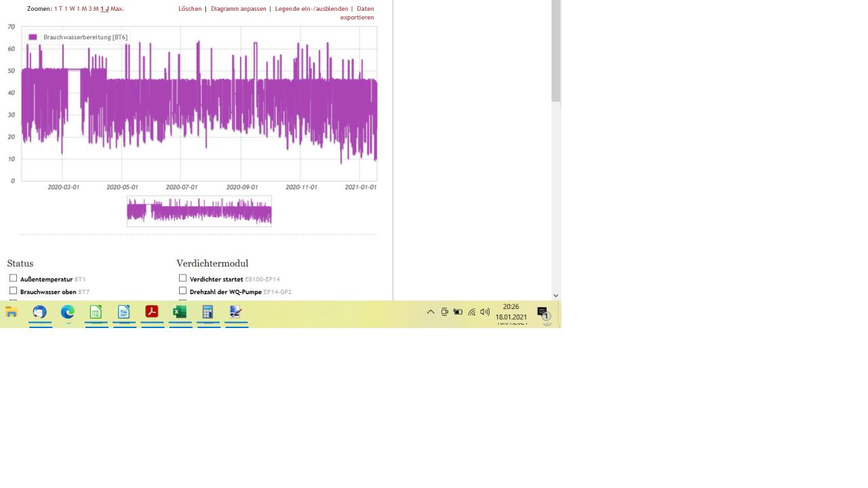The width and height of the screenshot is (868, 488).
Task: Open File Explorer from the taskbar
Action: [x=12, y=312]
